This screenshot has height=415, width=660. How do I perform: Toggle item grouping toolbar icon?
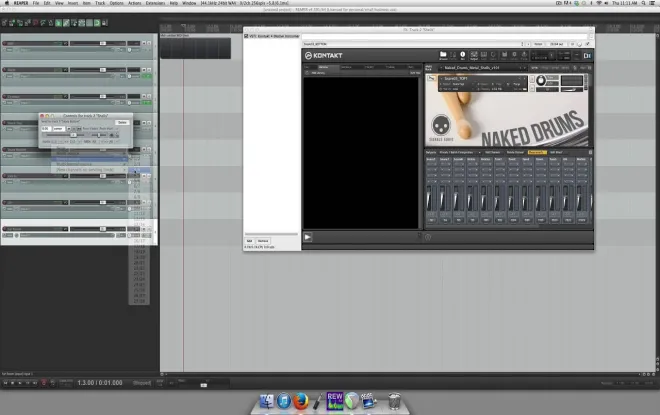(x=66, y=23)
